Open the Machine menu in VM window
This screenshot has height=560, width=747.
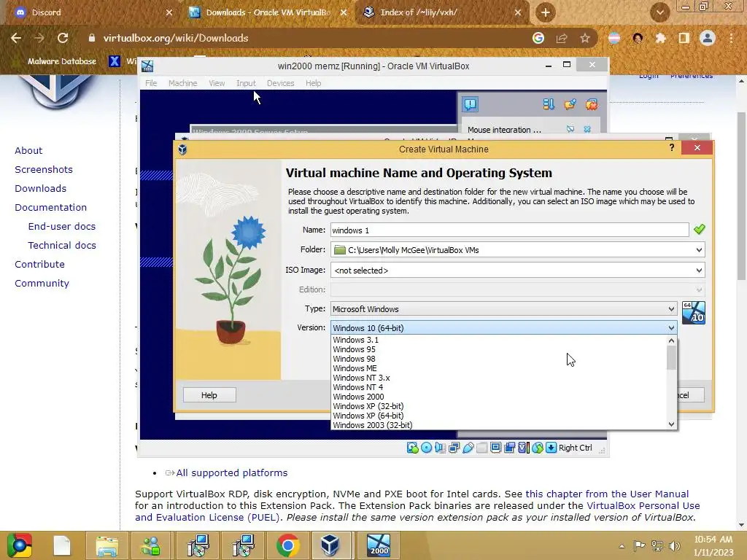pos(182,83)
